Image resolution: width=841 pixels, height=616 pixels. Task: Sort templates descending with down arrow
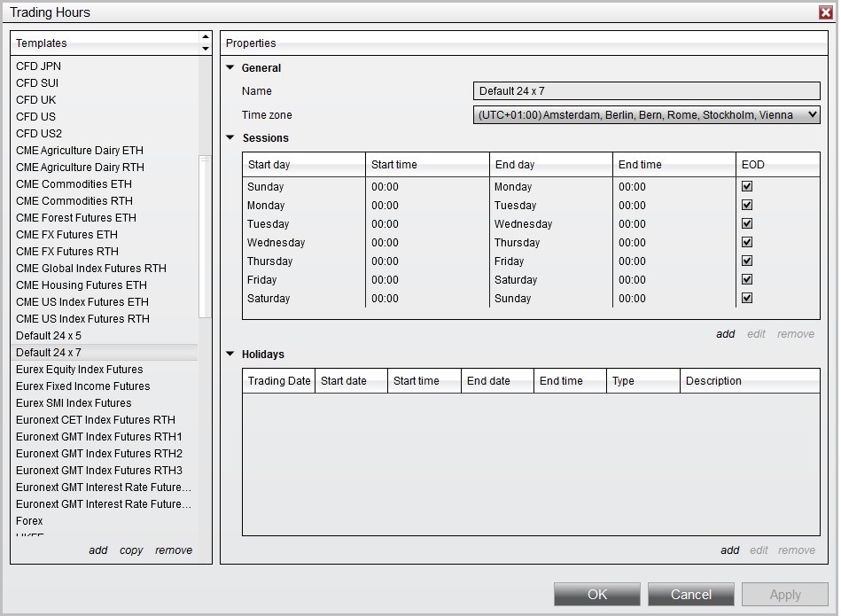(x=205, y=49)
